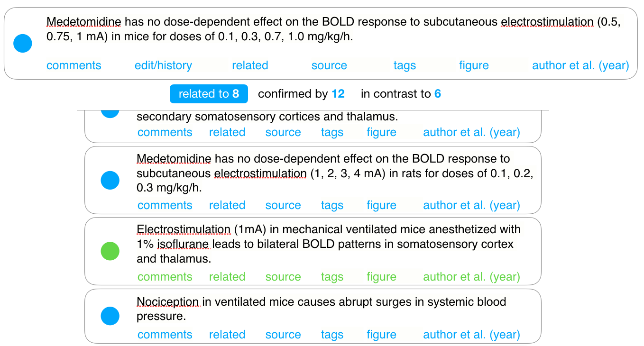The image size is (644, 346).
Task: Click the blue circle on the rat electrostimulation statement
Action: [x=110, y=180]
